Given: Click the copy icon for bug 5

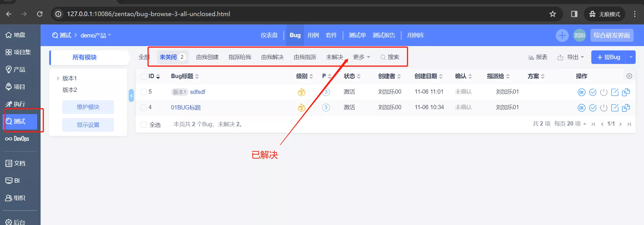Looking at the screenshot, I should click(x=626, y=92).
